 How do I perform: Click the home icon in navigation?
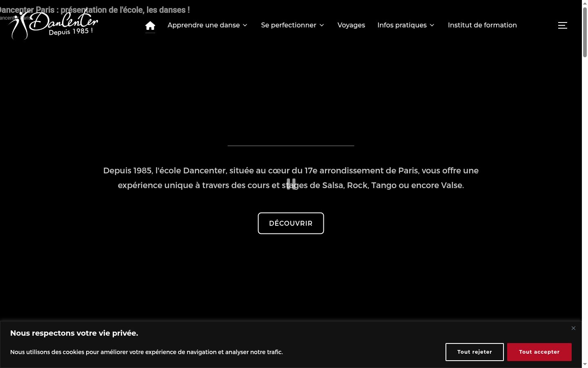150,25
